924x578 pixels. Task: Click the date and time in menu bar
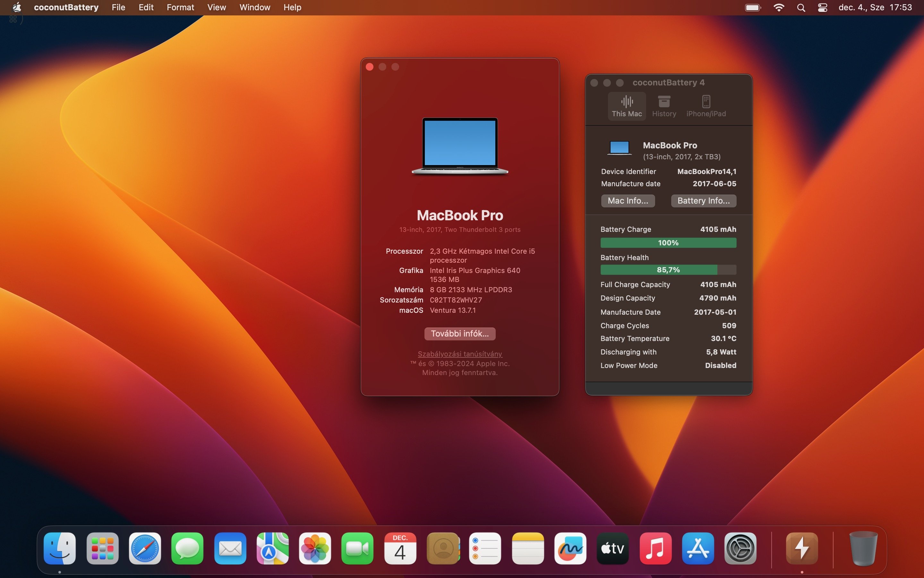875,7
